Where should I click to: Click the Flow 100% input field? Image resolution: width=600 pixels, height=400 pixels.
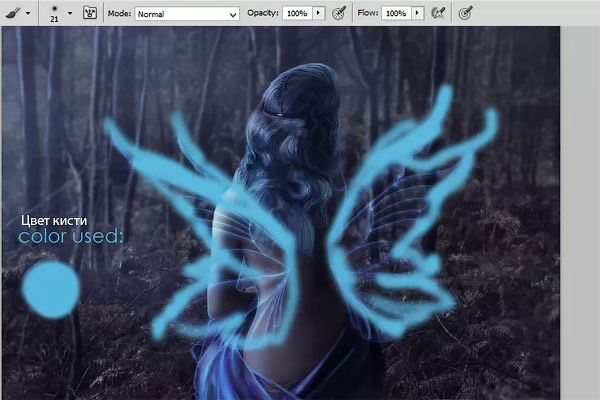point(396,13)
